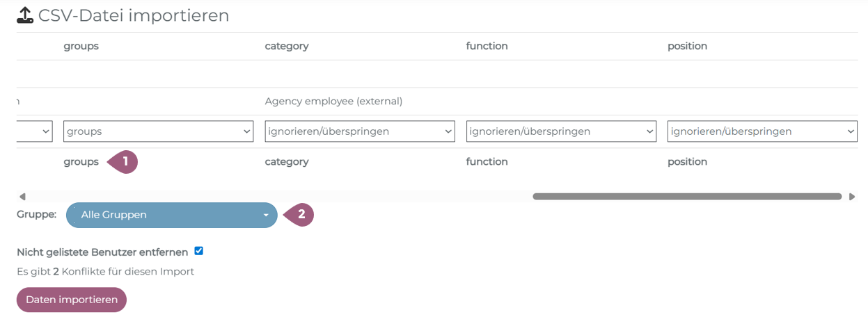Click the groups header in the top row

click(x=81, y=46)
